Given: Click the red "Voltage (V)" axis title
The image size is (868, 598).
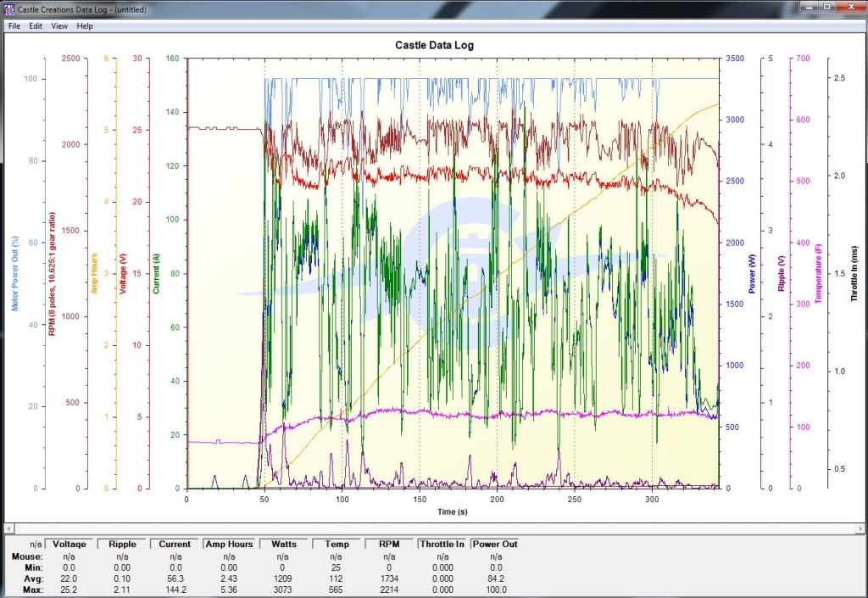Looking at the screenshot, I should pyautogui.click(x=123, y=273).
